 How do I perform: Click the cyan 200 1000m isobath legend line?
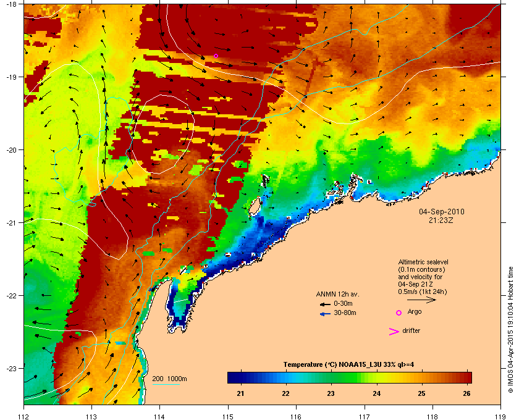(166, 384)
